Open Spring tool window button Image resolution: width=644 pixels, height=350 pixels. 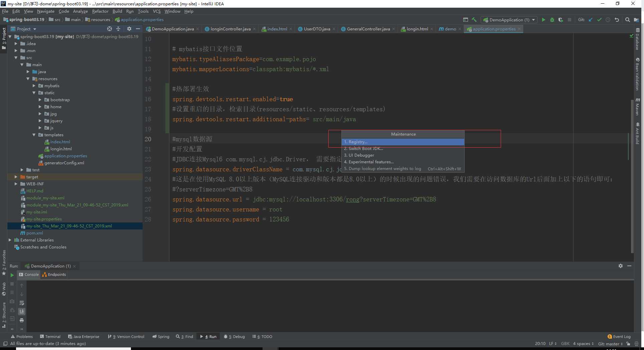161,337
